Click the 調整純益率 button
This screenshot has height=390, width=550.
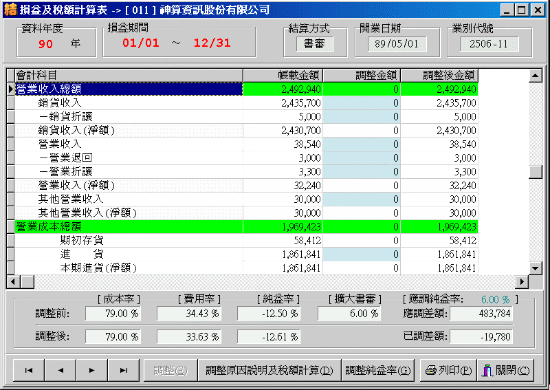coord(378,370)
